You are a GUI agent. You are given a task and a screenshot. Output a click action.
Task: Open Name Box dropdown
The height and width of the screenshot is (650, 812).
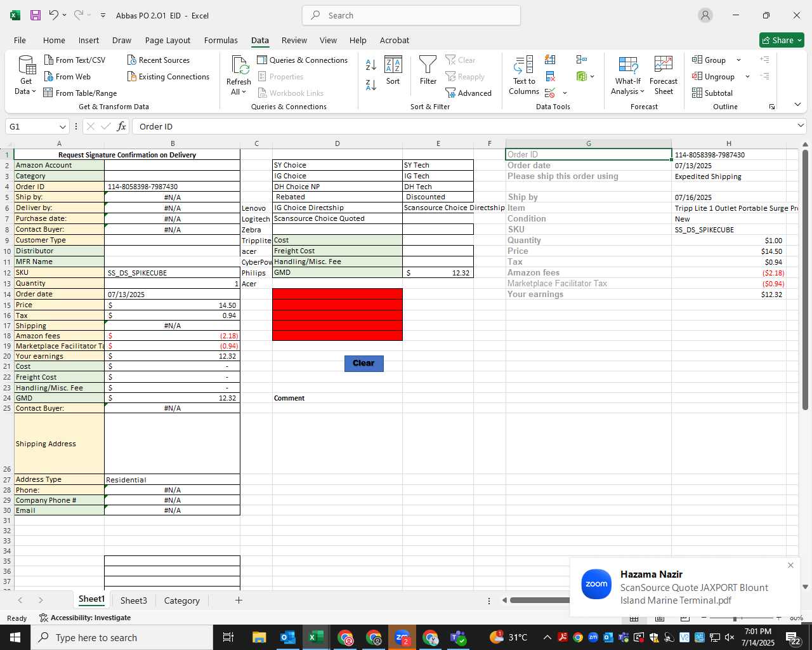[x=62, y=126]
